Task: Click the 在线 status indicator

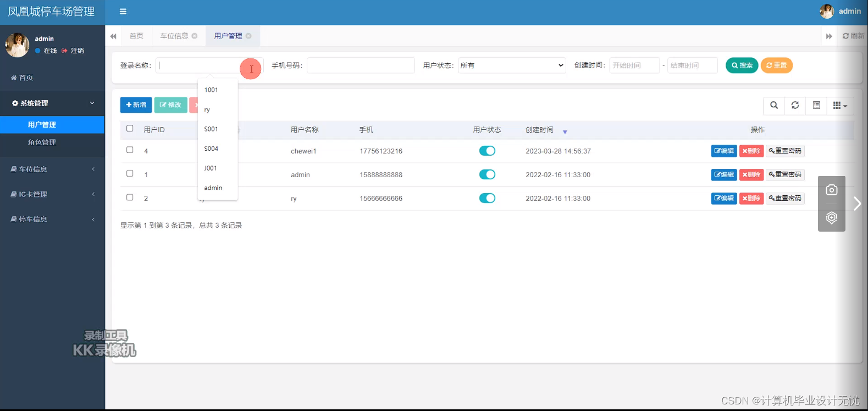Action: pyautogui.click(x=46, y=51)
